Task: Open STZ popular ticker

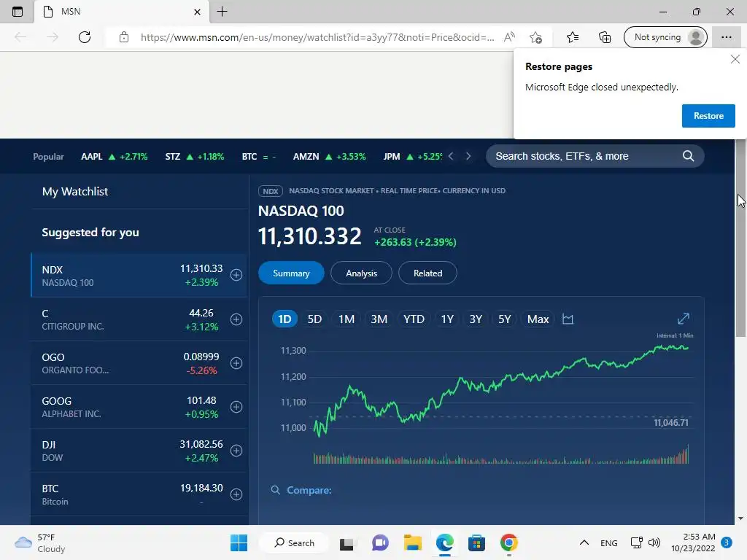Action: pyautogui.click(x=194, y=156)
